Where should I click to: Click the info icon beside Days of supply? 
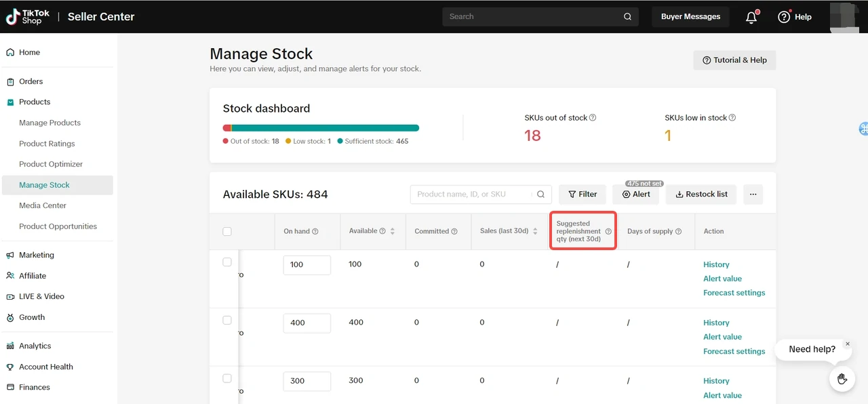[x=678, y=232]
